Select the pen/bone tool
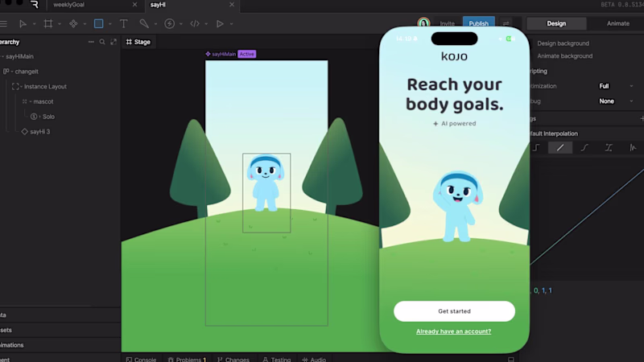The height and width of the screenshot is (362, 644). click(144, 24)
